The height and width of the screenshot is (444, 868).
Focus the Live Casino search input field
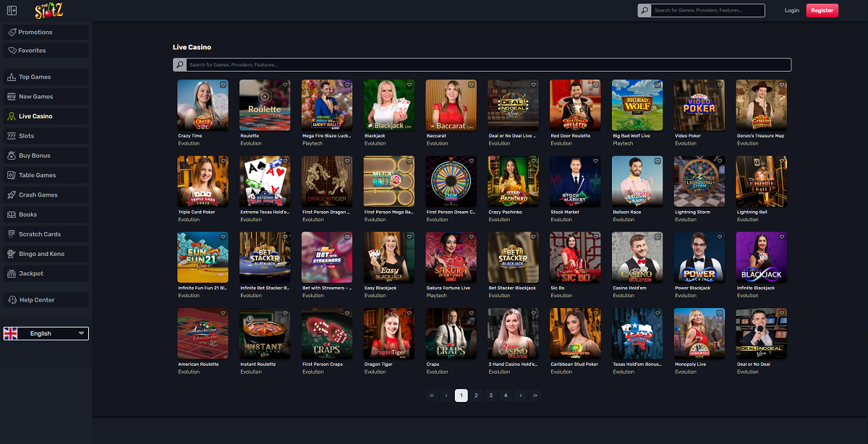pos(488,64)
